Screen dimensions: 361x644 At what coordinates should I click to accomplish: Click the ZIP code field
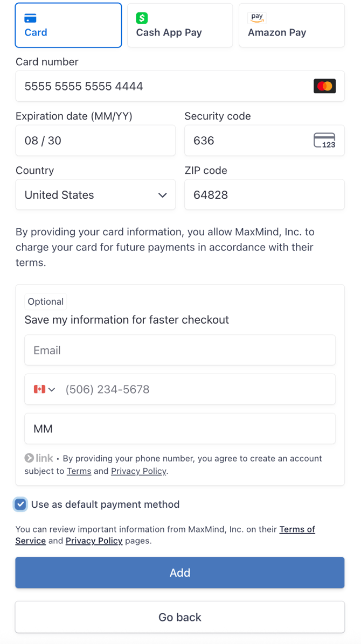pos(264,195)
